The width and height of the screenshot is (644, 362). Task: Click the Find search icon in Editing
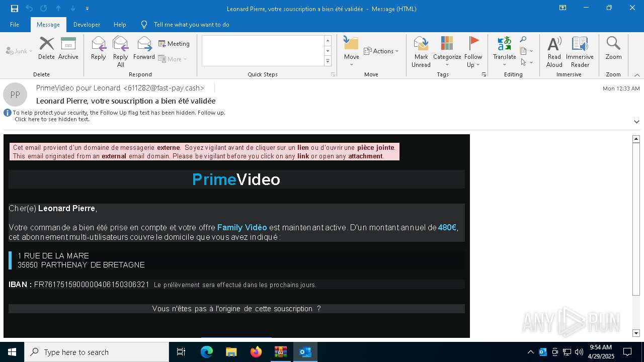[x=523, y=40]
